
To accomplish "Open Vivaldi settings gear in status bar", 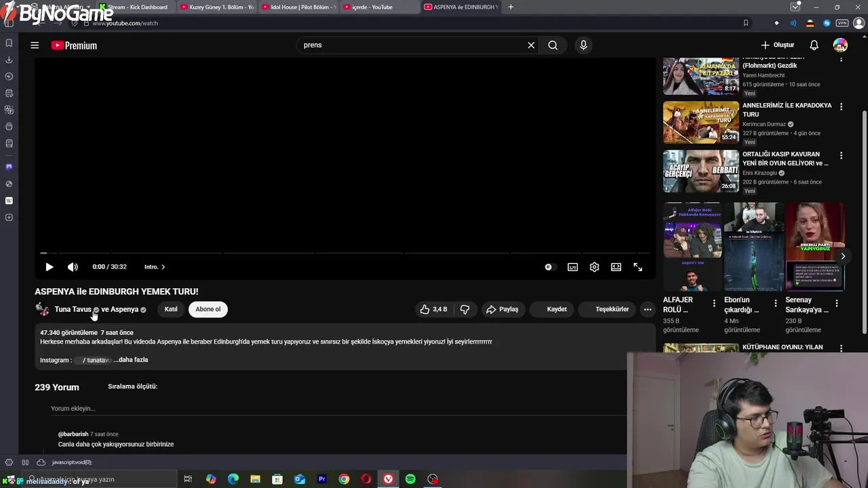I will [9, 462].
